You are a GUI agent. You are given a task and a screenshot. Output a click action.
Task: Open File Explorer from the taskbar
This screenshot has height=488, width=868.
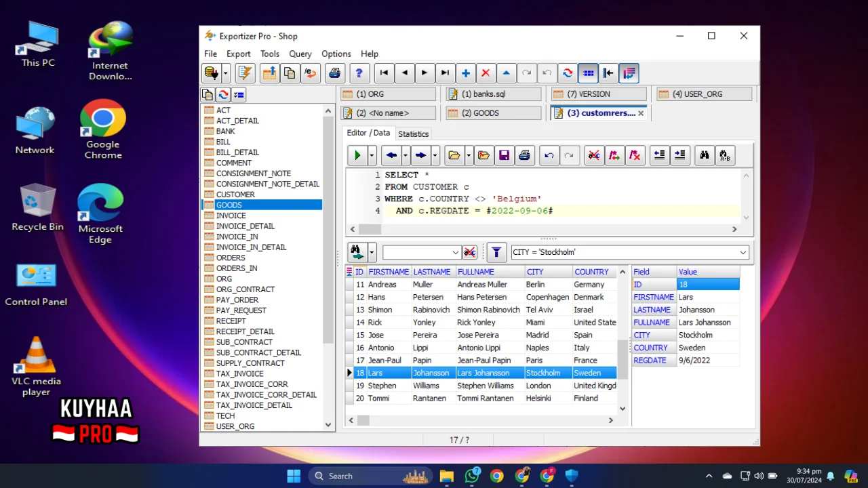tap(446, 476)
